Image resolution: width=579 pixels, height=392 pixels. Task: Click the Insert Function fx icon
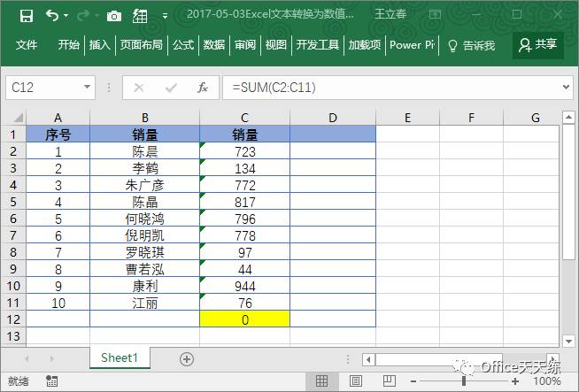click(x=203, y=88)
